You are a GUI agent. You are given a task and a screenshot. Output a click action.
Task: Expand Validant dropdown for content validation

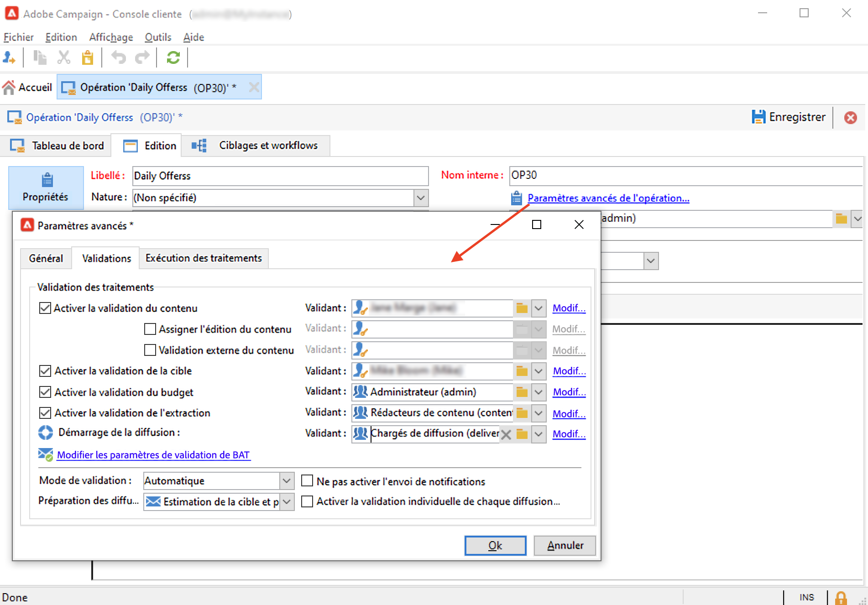539,308
